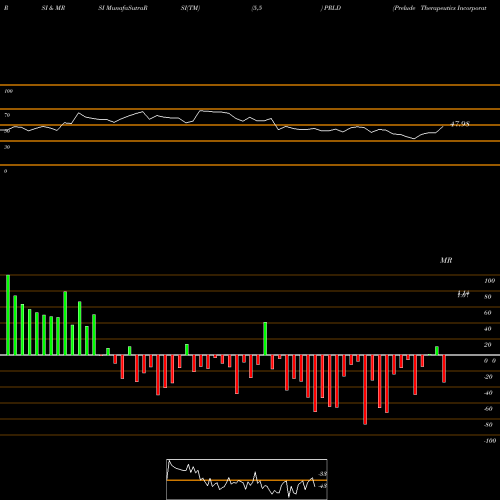Click the '100' label on MR right axis

click(x=489, y=281)
